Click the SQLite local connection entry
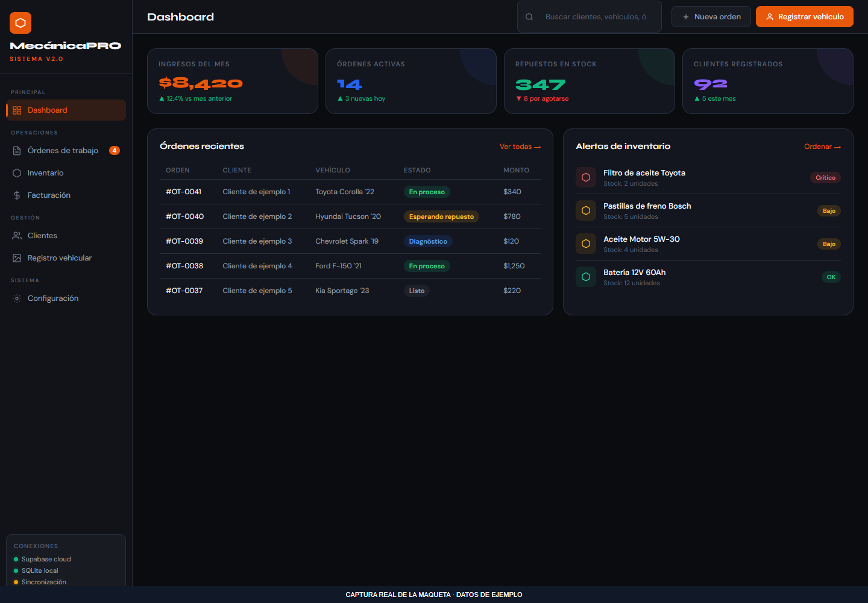This screenshot has width=868, height=603. tap(36, 571)
